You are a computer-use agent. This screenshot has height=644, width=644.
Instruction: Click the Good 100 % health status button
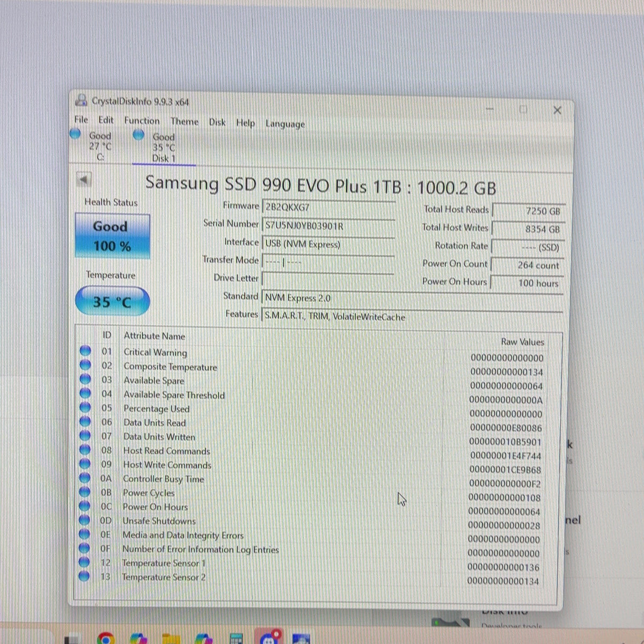click(112, 236)
